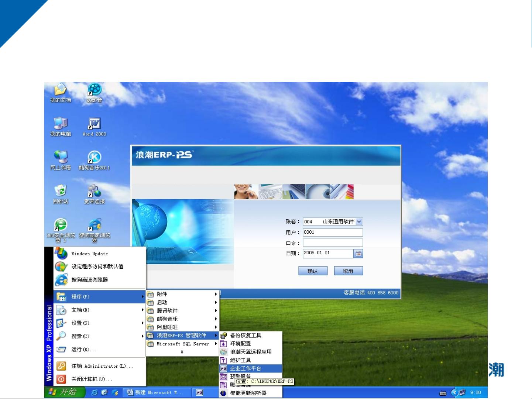Screen dimensions: 532x399
Task: Launch 环境配置 from the ERP-PS submenu
Action: [251, 344]
